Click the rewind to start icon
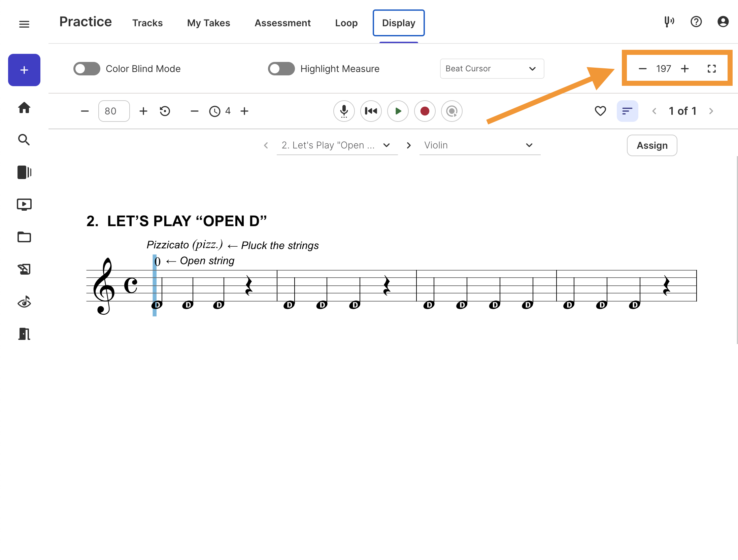The image size is (738, 560). (x=371, y=111)
